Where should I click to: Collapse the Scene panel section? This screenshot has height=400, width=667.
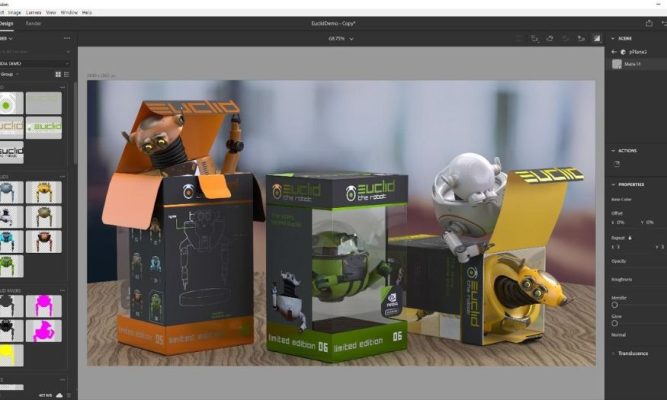click(613, 38)
